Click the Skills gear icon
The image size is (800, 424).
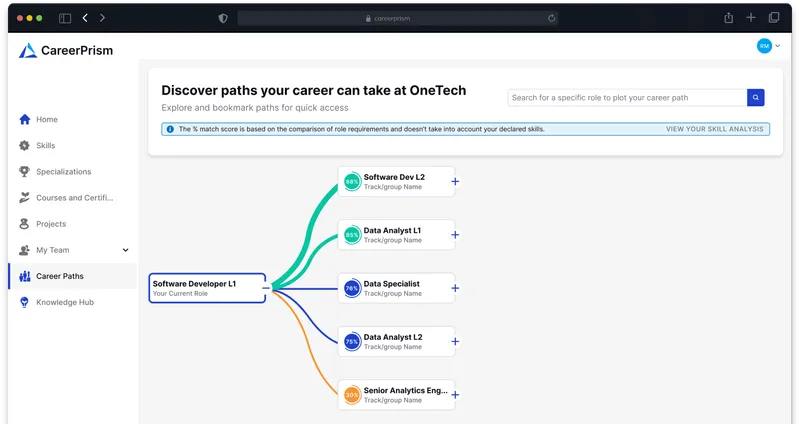(24, 145)
